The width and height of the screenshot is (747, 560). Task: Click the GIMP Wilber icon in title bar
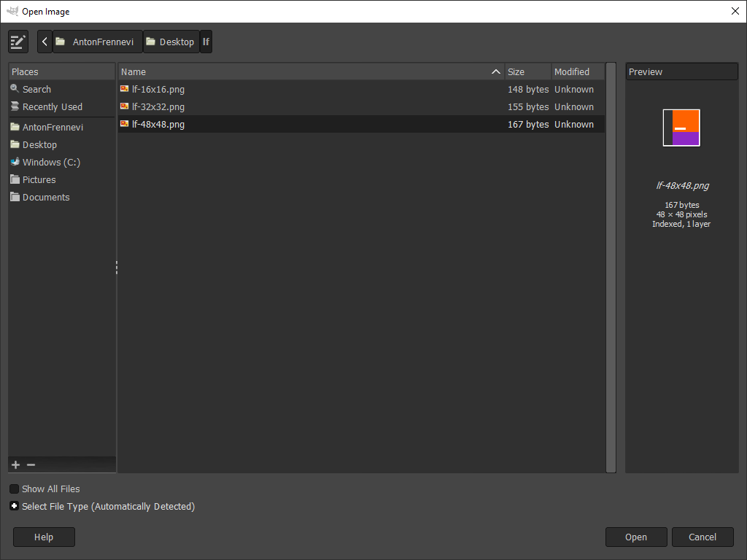coord(12,10)
